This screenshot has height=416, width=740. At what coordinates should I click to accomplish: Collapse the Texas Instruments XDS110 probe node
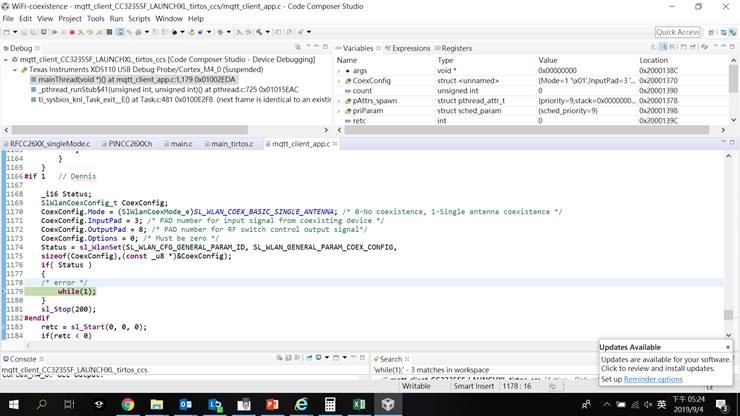pos(15,69)
